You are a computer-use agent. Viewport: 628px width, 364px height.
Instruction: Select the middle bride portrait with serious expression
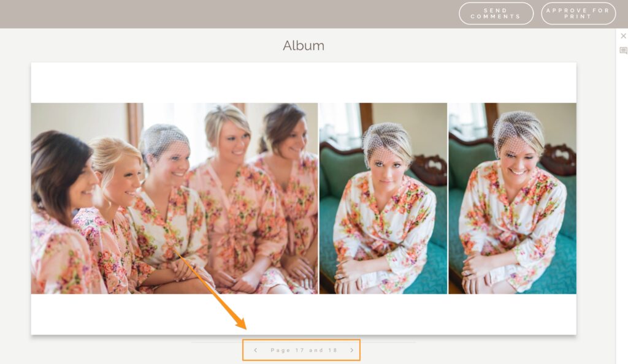tap(383, 199)
